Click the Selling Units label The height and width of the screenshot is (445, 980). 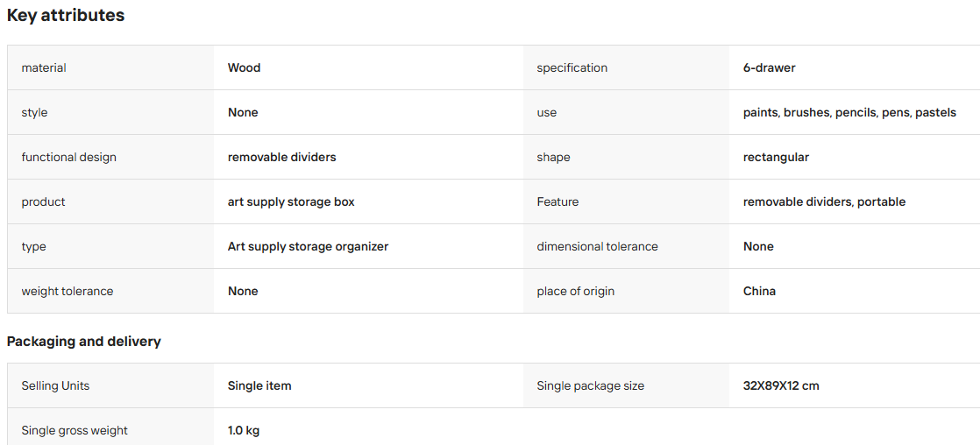[55, 385]
